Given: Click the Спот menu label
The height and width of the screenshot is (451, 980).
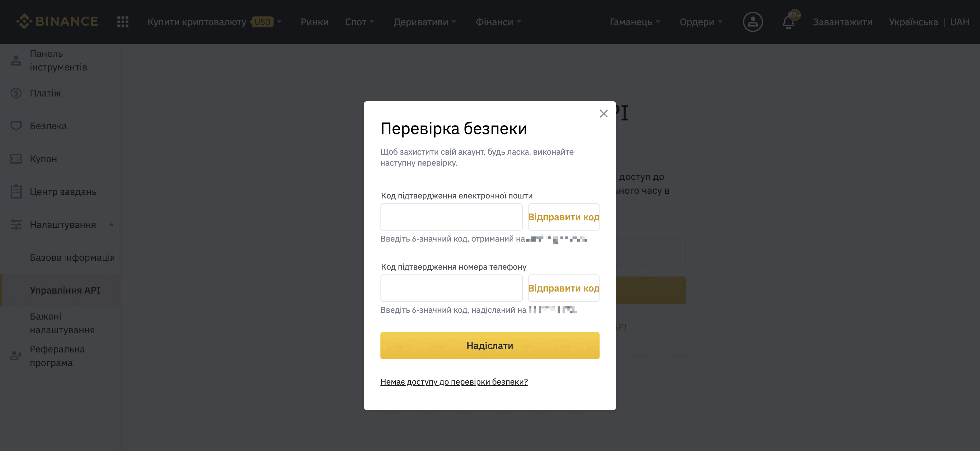Looking at the screenshot, I should pos(355,22).
